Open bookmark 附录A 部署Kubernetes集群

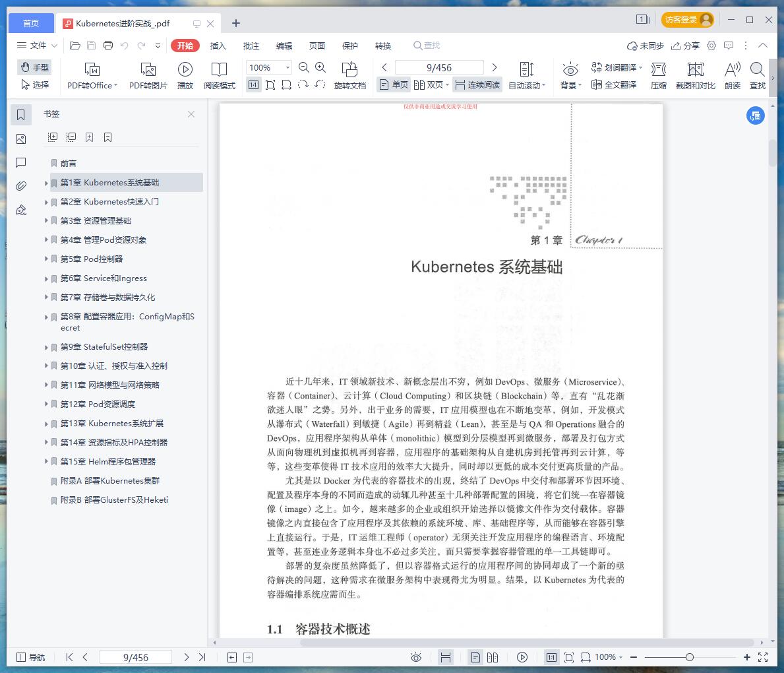click(110, 481)
